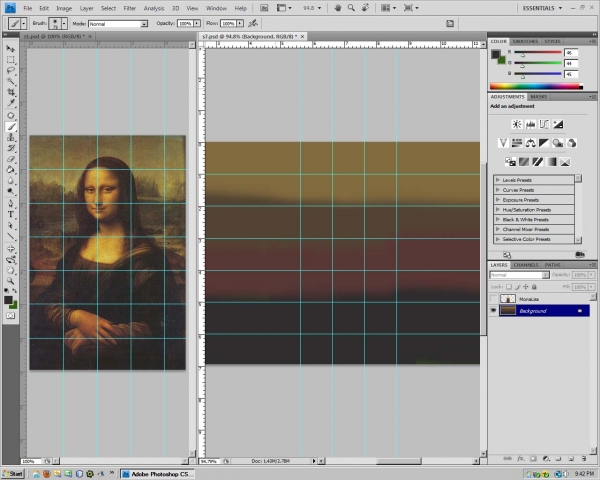Open the Analysis menu
Screen dimensions: 600x480
pos(154,8)
